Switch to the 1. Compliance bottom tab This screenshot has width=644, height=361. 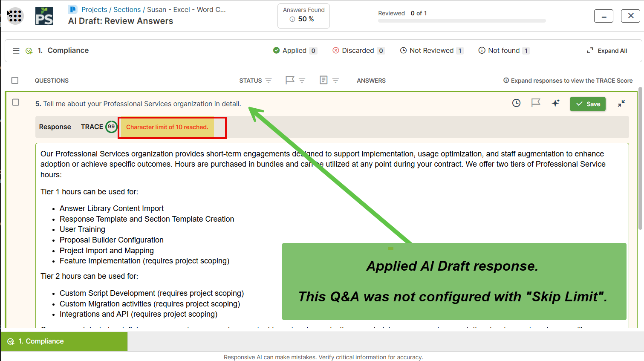pos(64,341)
